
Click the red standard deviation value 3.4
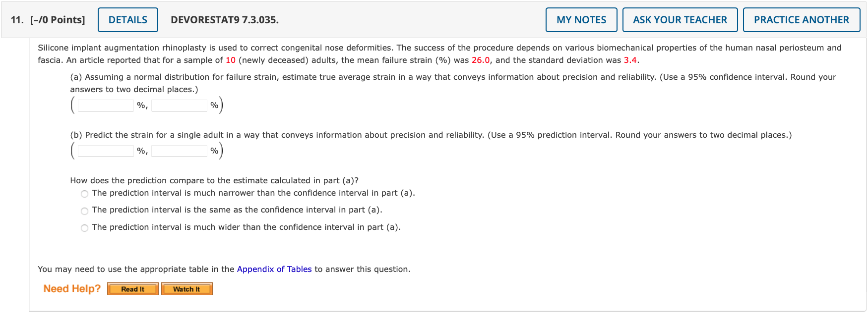coord(630,60)
